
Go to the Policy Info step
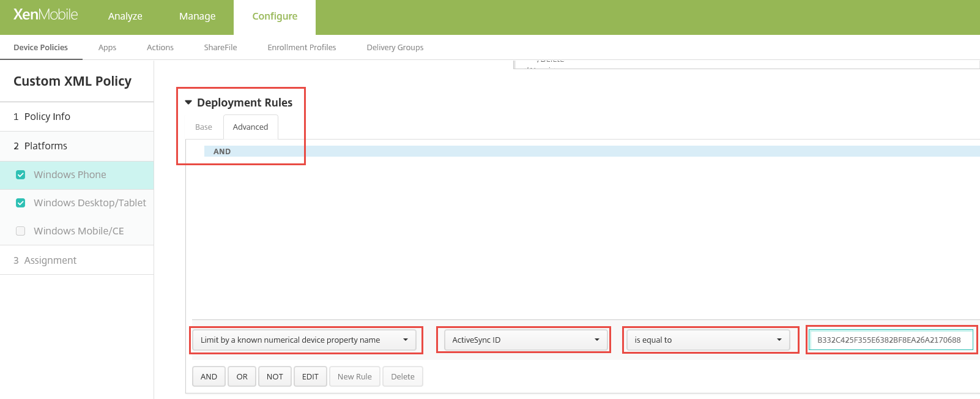(47, 117)
